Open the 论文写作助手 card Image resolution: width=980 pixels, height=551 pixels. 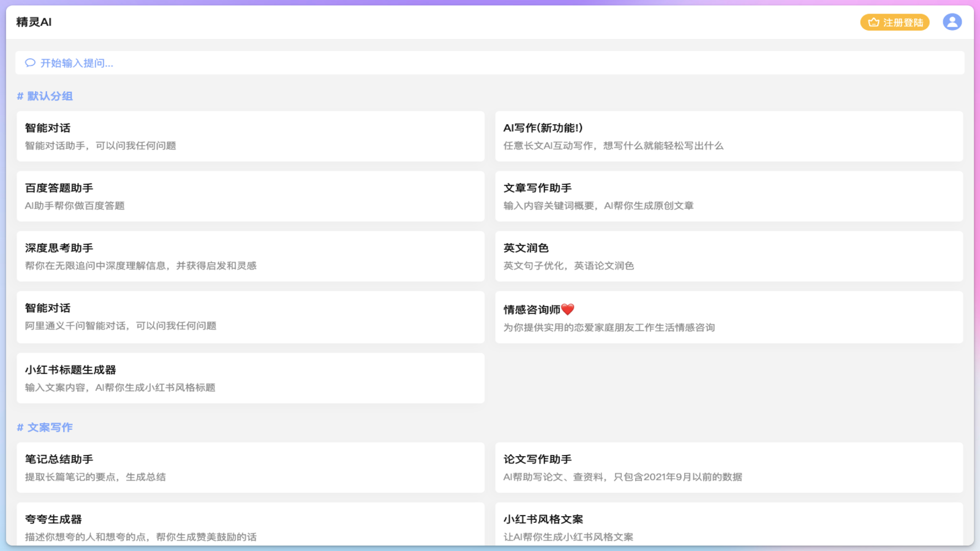[729, 468]
